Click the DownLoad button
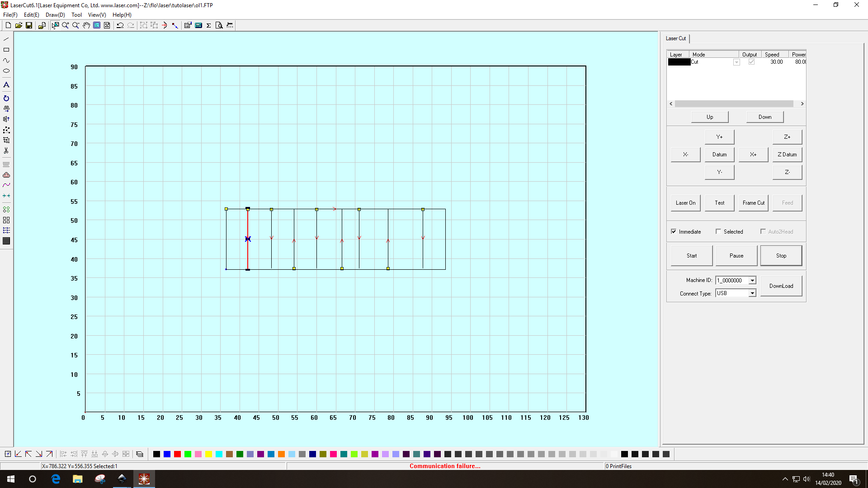Viewport: 868px width, 488px height. click(781, 286)
